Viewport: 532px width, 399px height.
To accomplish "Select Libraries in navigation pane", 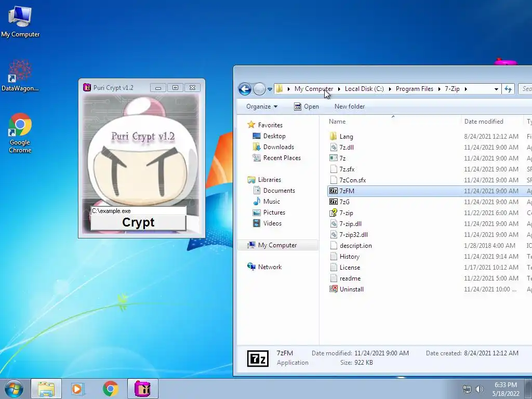I will pyautogui.click(x=270, y=179).
